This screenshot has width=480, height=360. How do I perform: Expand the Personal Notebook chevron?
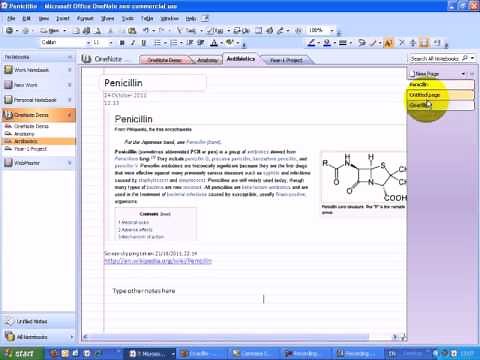(70, 100)
